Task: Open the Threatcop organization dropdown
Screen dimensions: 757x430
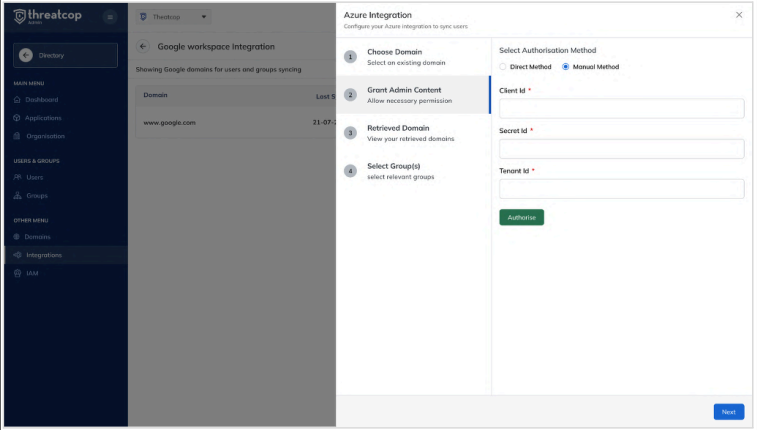Action: [x=172, y=17]
